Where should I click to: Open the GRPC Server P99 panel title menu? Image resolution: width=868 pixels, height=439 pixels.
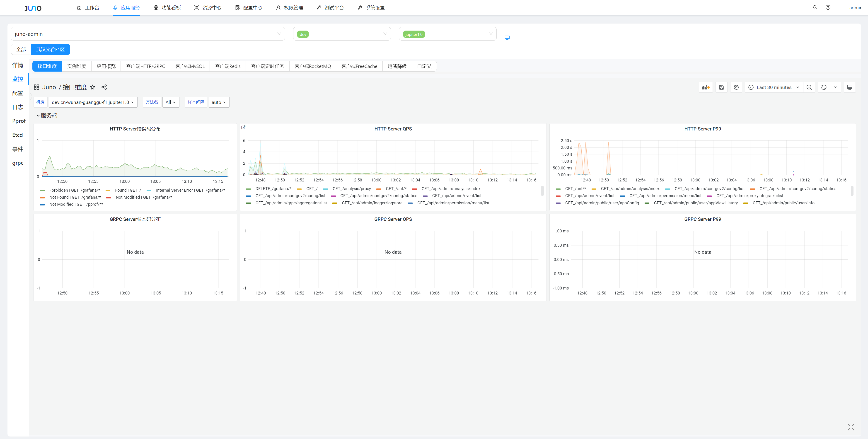703,219
